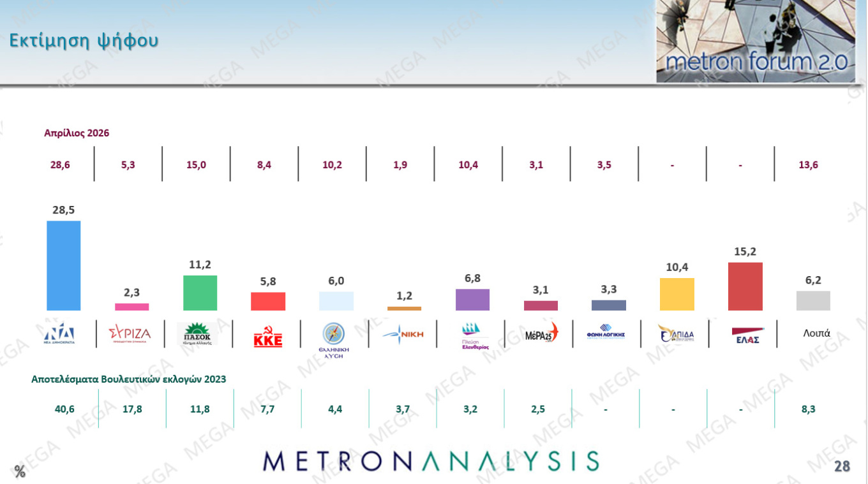Select the green PASOK 11,2 bar
868x484 pixels.
click(200, 293)
